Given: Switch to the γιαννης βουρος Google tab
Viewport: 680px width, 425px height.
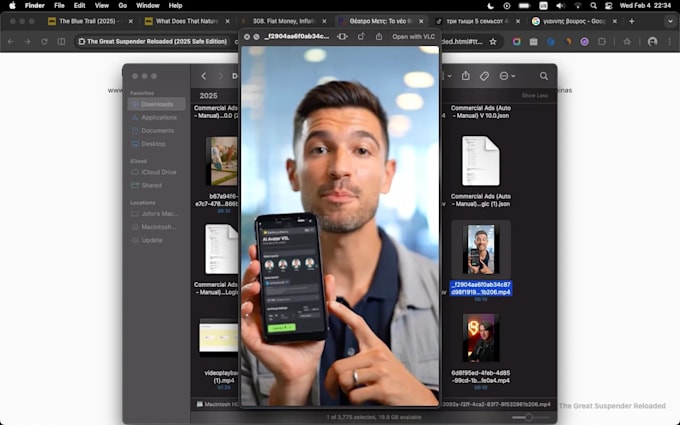Looking at the screenshot, I should click(x=572, y=21).
